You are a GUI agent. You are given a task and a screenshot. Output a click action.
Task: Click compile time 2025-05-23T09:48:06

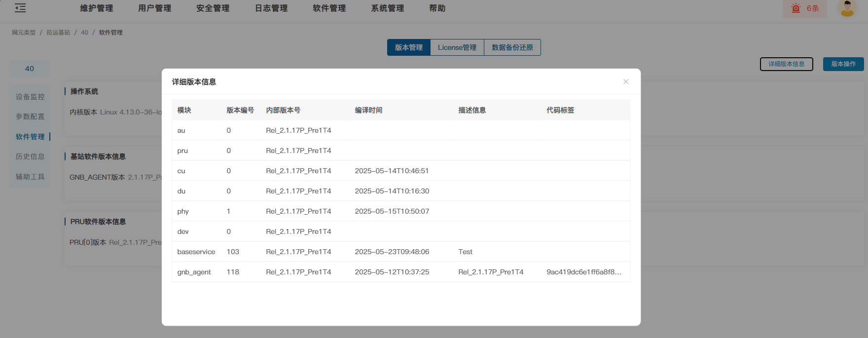click(392, 252)
